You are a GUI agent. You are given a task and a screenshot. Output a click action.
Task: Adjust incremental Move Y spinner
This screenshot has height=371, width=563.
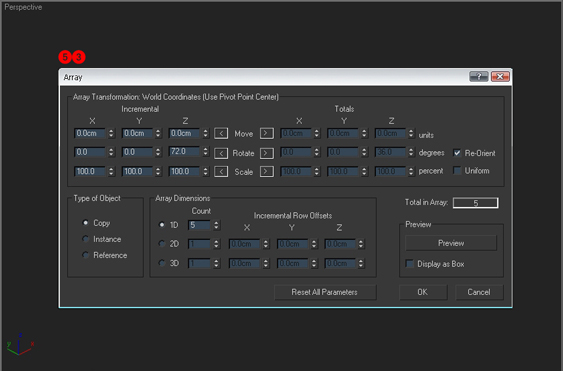click(x=158, y=133)
